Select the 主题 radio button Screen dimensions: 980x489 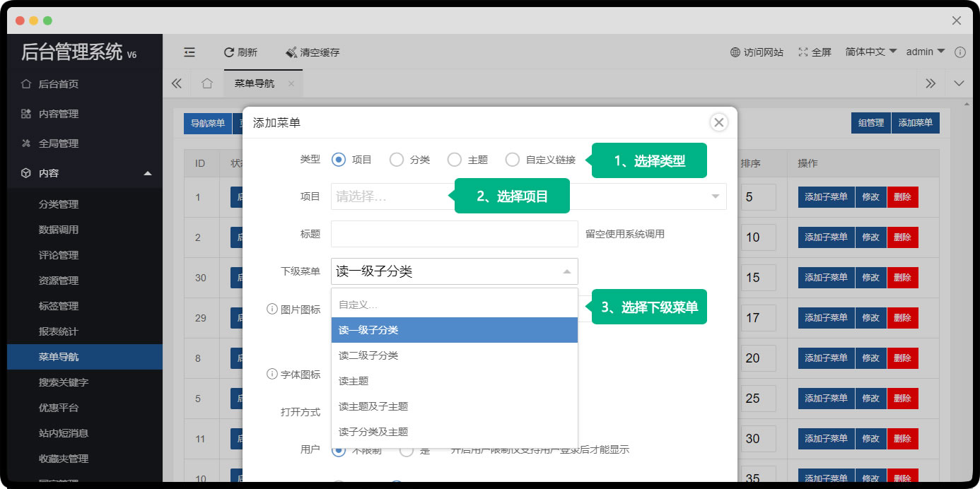click(x=455, y=160)
